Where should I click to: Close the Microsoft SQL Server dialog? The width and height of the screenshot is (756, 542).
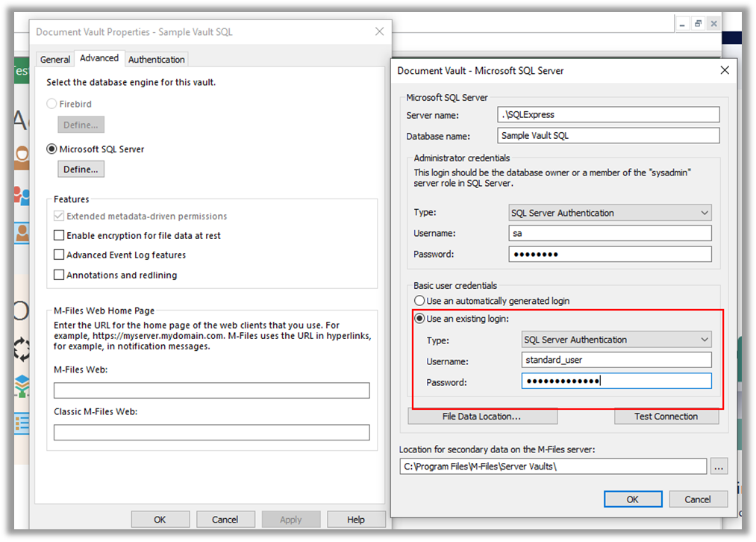[x=724, y=70]
